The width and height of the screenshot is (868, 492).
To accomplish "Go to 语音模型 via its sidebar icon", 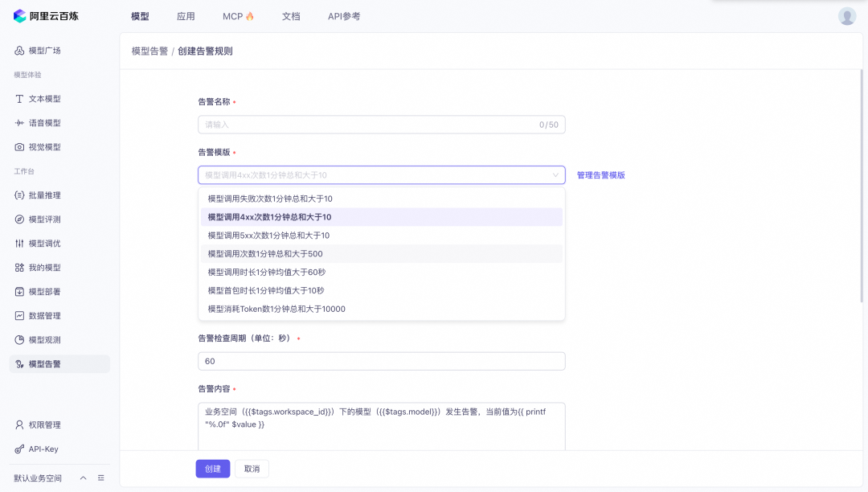I will point(19,123).
